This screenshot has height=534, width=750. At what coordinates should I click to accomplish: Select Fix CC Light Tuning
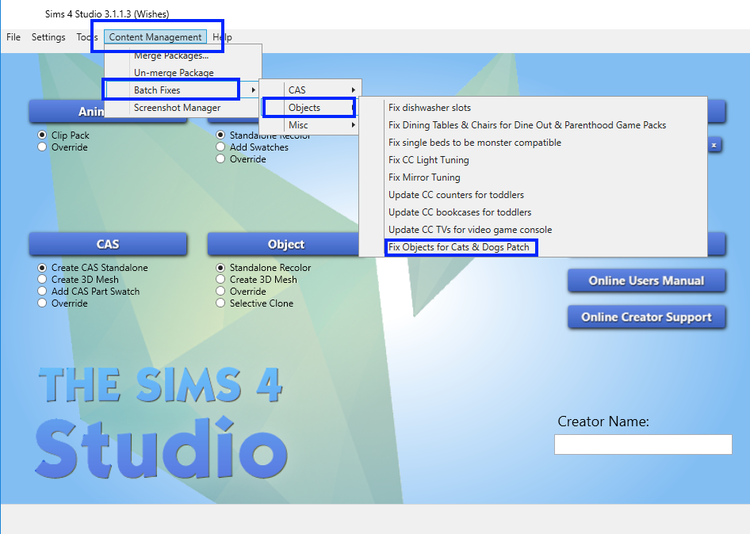click(533, 160)
